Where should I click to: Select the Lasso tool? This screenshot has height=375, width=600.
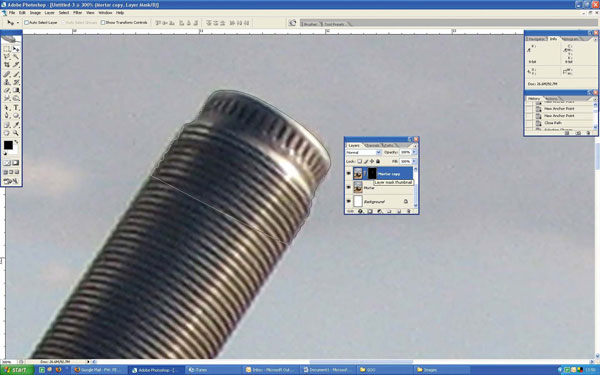click(7, 57)
